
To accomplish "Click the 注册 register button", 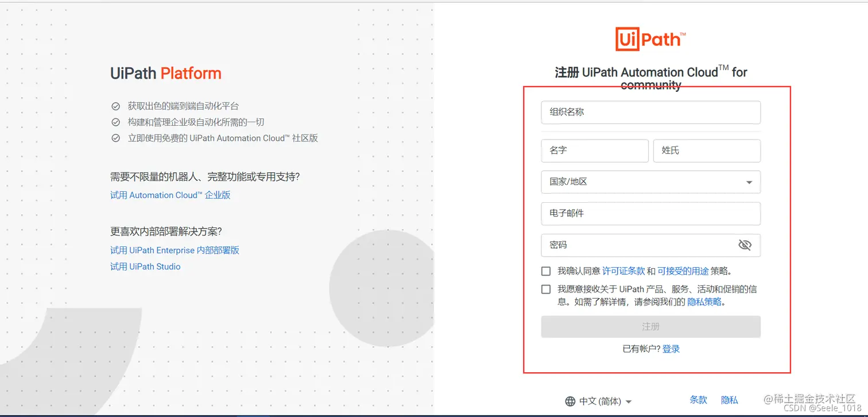I will click(650, 326).
